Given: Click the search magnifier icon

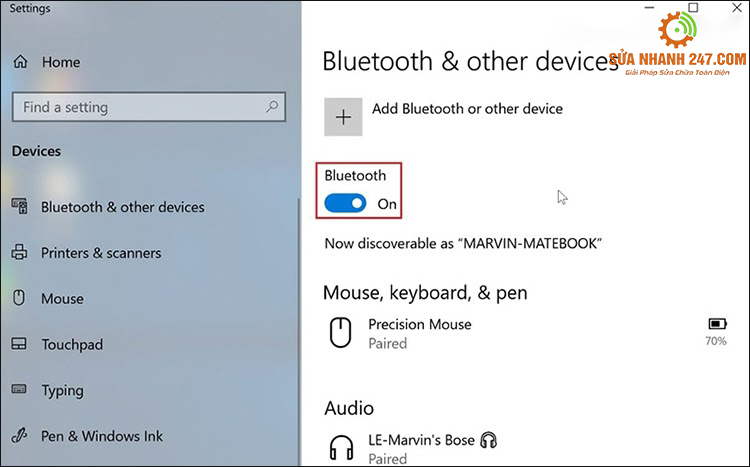Looking at the screenshot, I should pyautogui.click(x=272, y=107).
